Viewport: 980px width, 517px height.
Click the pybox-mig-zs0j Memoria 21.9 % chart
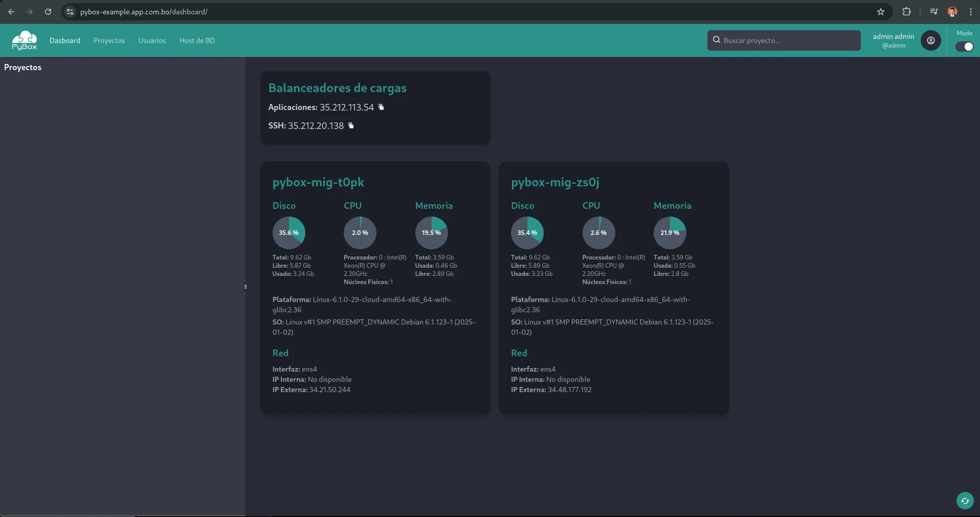pos(670,232)
